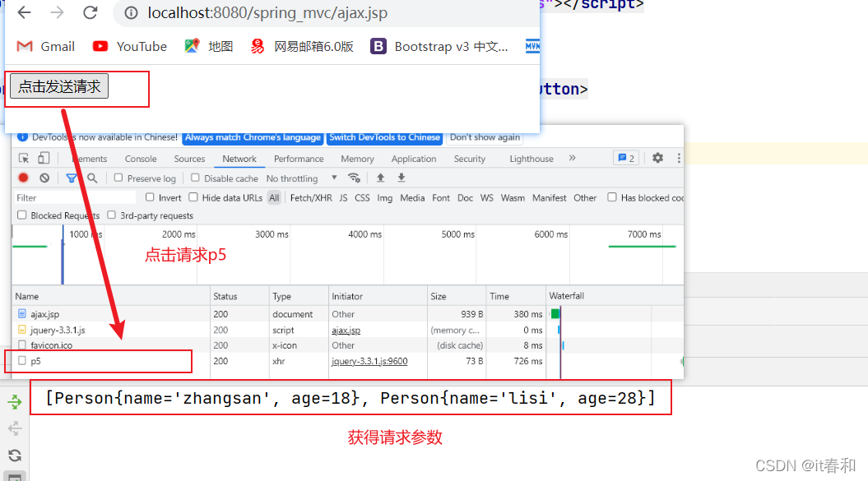Click the green arrows console icon
The width and height of the screenshot is (868, 481).
pos(15,402)
